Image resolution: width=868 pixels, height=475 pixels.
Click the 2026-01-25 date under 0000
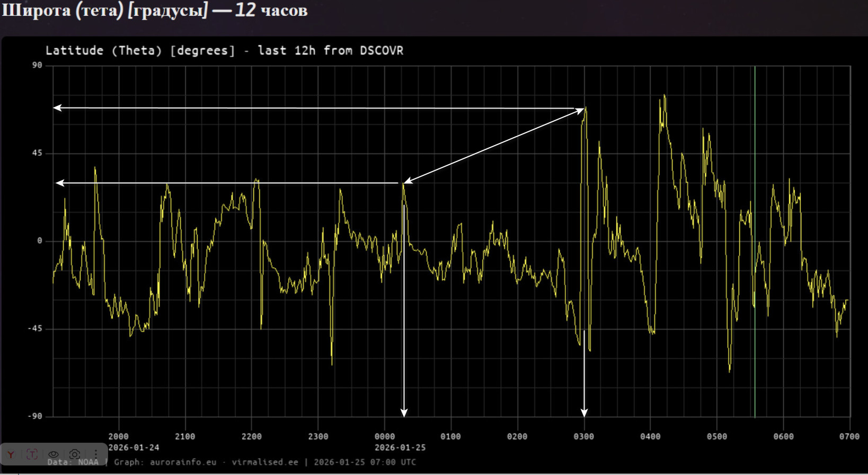coord(400,447)
